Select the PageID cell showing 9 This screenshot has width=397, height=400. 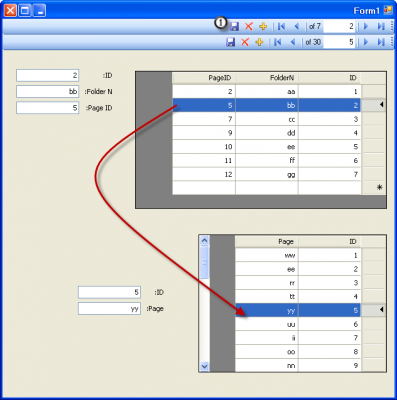204,133
